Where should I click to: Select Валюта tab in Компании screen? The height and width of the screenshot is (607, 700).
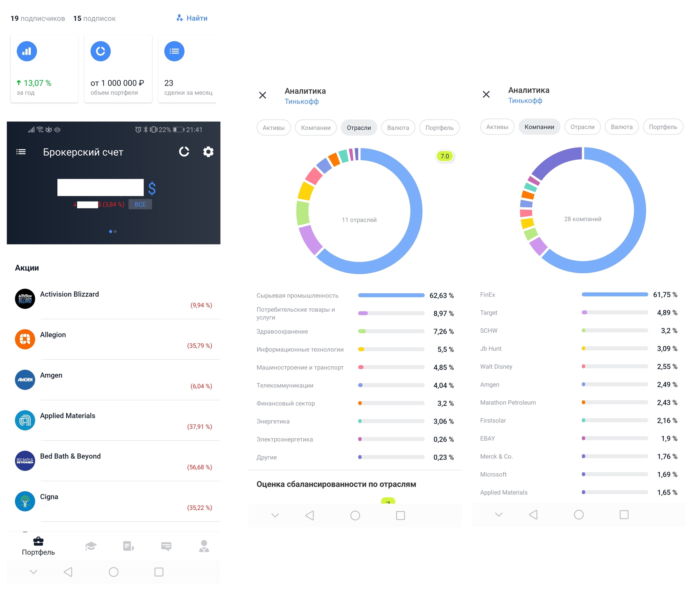click(x=622, y=127)
